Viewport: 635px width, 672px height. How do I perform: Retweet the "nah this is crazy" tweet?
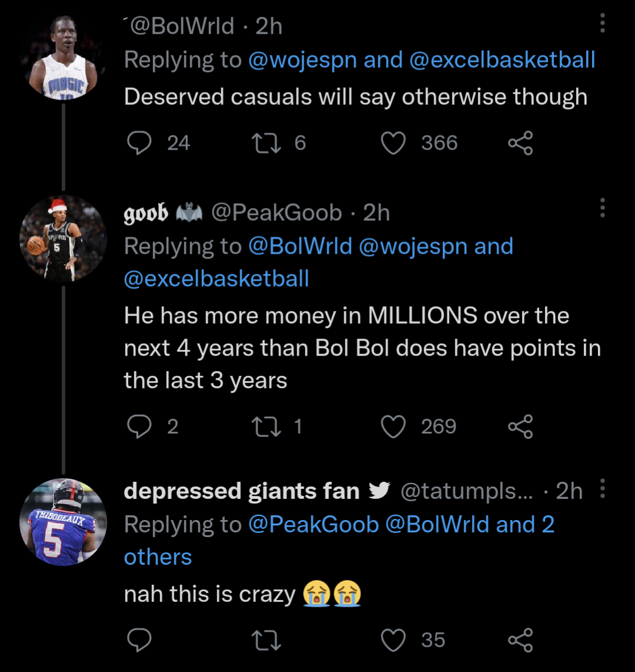(266, 640)
